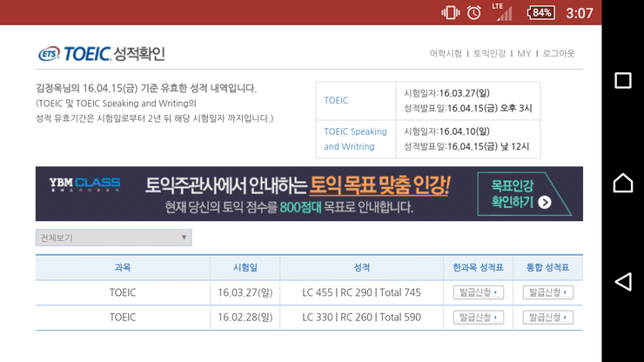Select the score LC 455 | RC 290 | Total 745
The image size is (644, 362).
(x=361, y=292)
